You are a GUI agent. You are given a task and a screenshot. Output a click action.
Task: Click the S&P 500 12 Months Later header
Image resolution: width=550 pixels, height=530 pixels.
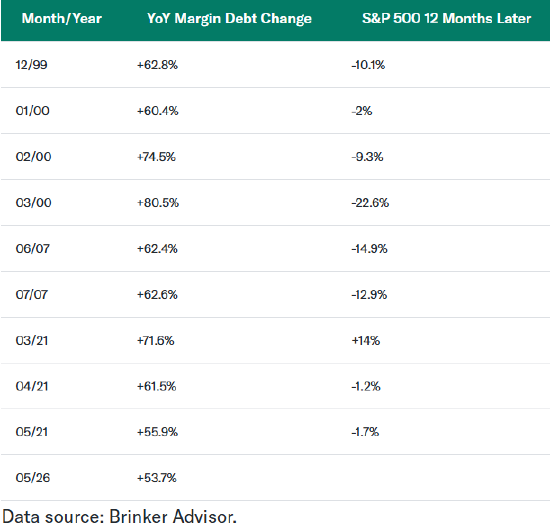[447, 19]
